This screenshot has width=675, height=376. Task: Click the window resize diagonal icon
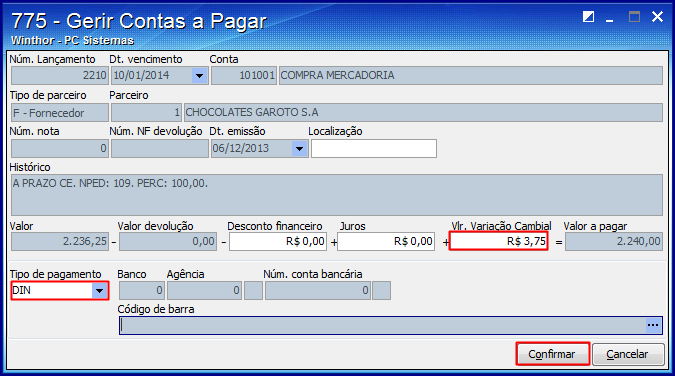(588, 17)
